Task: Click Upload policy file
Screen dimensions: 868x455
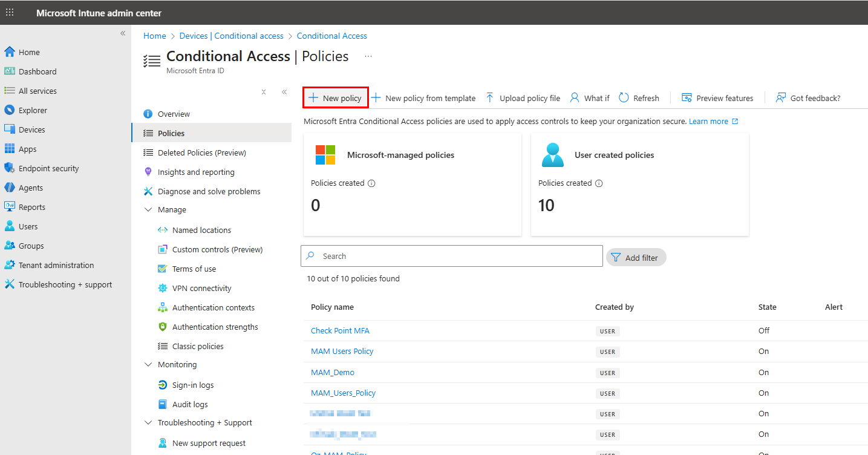Action: [x=523, y=98]
